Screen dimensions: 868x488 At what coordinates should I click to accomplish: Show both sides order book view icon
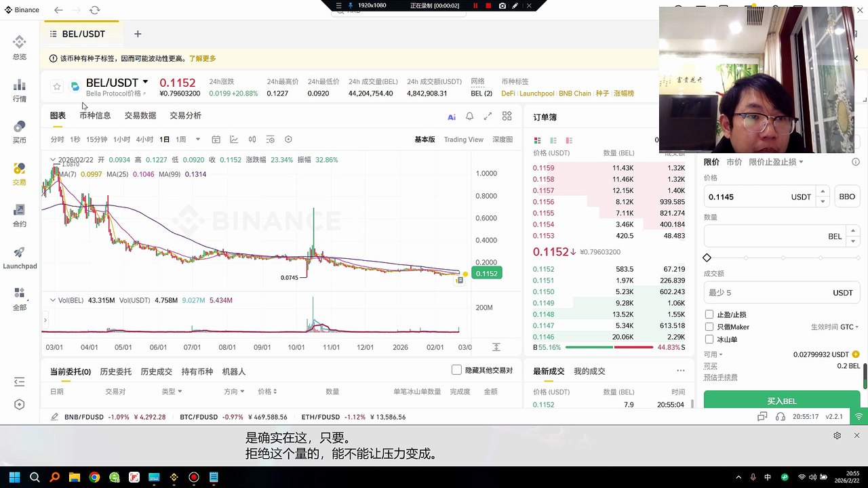coord(538,140)
